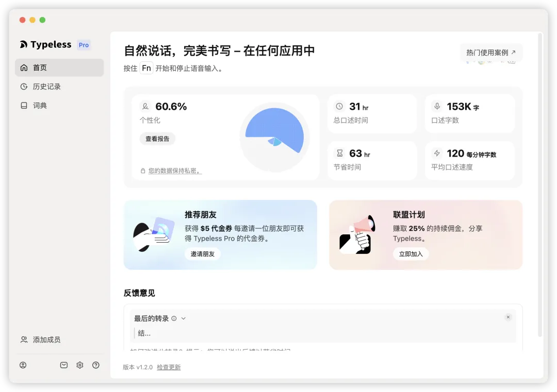The image size is (557, 392).
Task: Click the 推荐朋友 card title
Action: click(x=201, y=215)
